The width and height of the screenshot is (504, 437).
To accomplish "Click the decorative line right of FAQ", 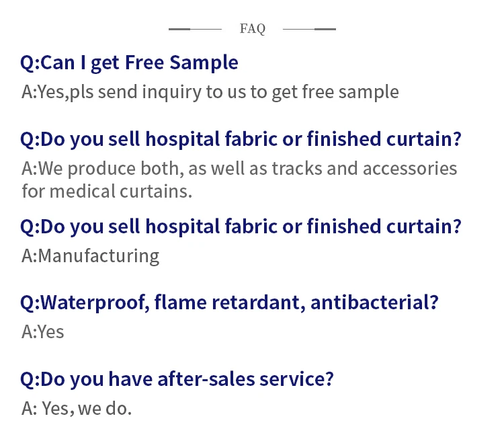I will tap(309, 29).
